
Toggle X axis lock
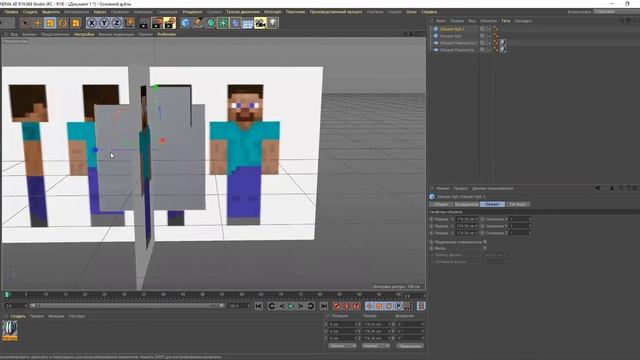click(92, 23)
